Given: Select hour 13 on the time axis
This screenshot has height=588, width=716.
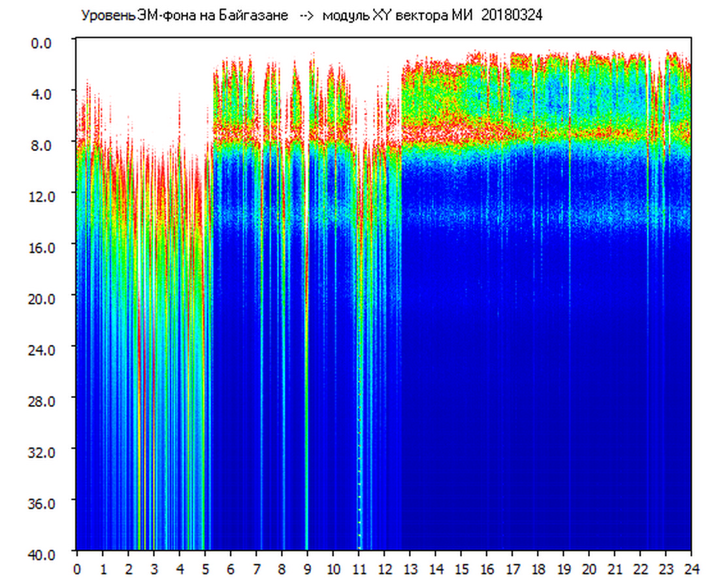Looking at the screenshot, I should 410,569.
